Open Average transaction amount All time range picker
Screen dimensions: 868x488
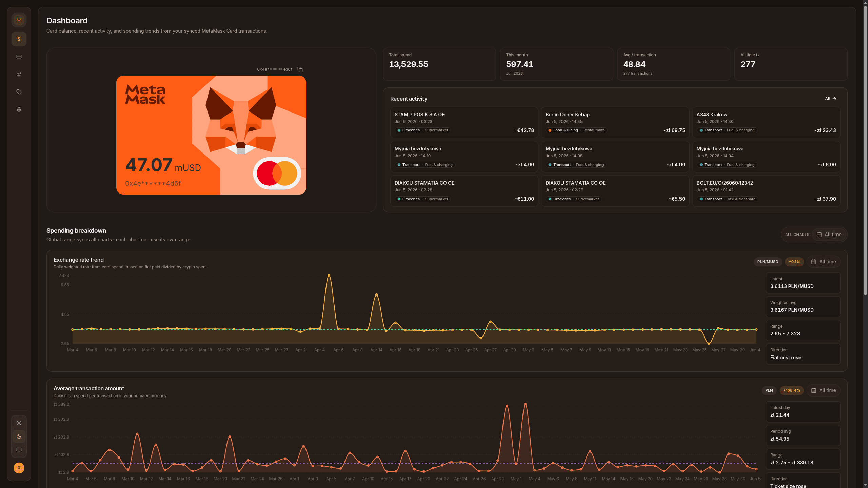(824, 390)
